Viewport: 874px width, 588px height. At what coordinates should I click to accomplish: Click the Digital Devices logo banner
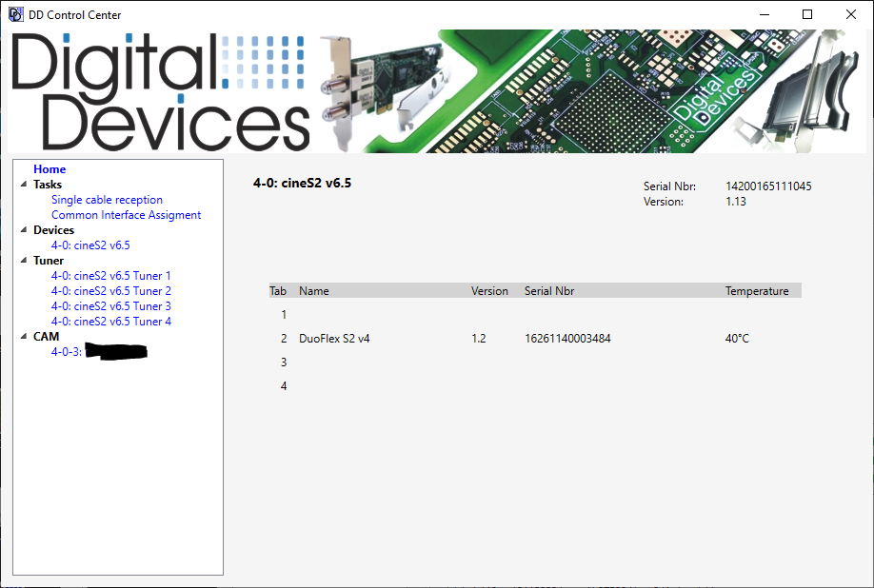coord(162,90)
